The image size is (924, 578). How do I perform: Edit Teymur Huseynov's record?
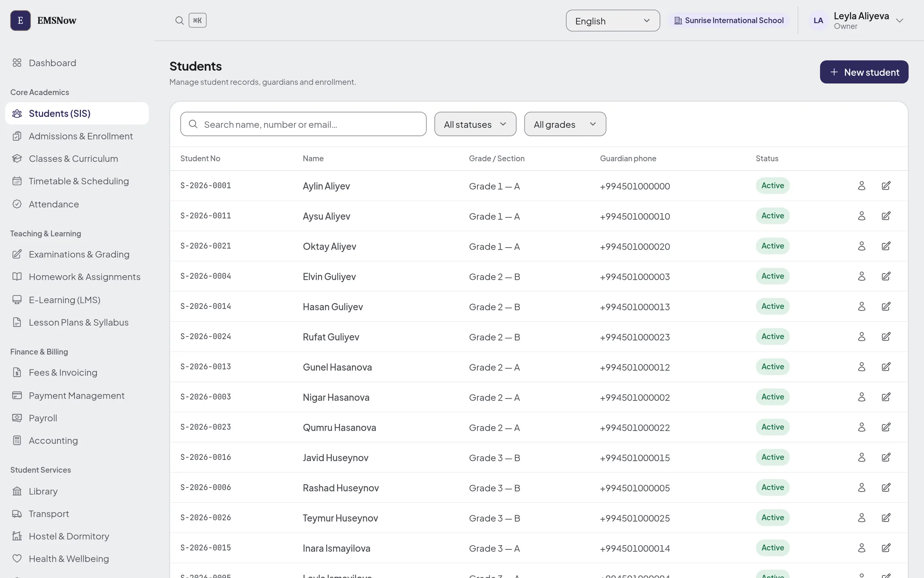pos(886,518)
